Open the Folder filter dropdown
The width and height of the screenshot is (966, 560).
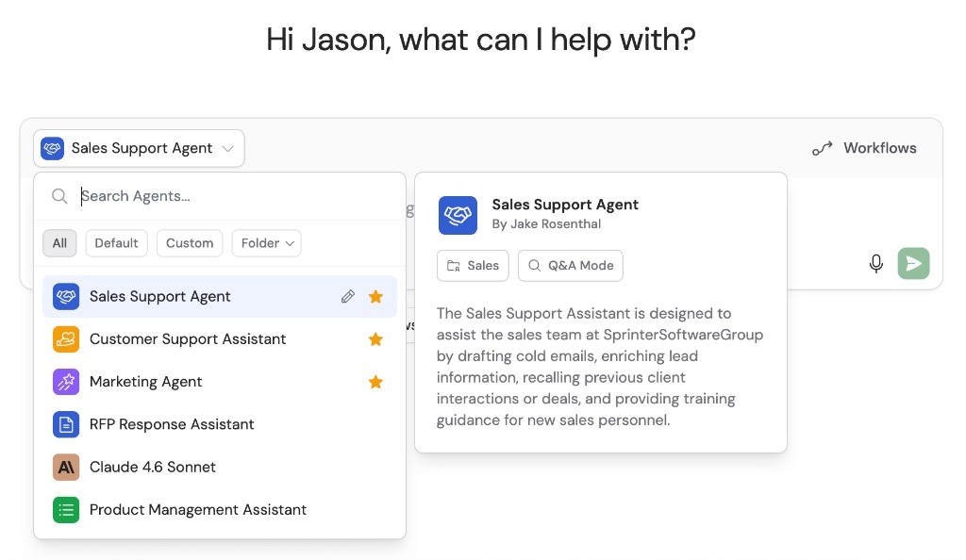(x=266, y=243)
